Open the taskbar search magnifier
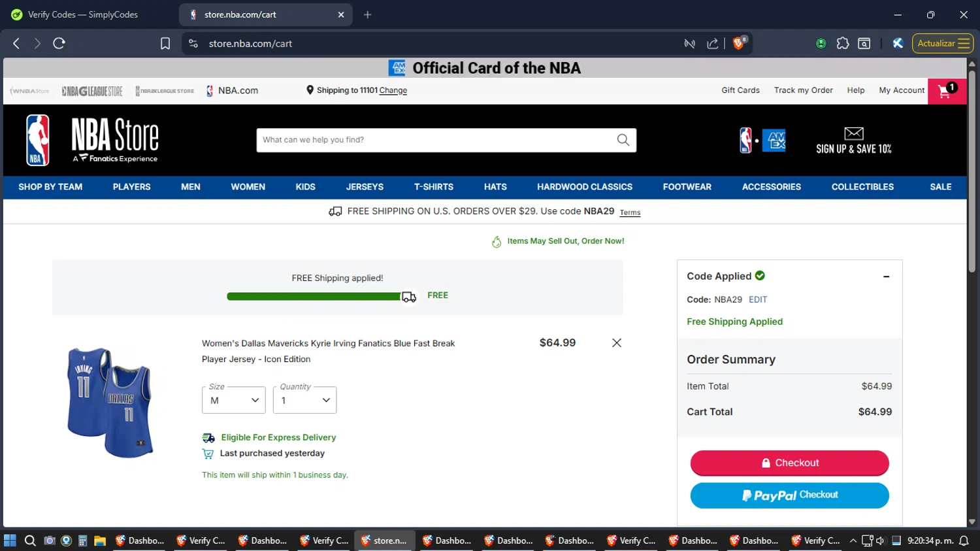This screenshot has width=980, height=551. pyautogui.click(x=30, y=541)
